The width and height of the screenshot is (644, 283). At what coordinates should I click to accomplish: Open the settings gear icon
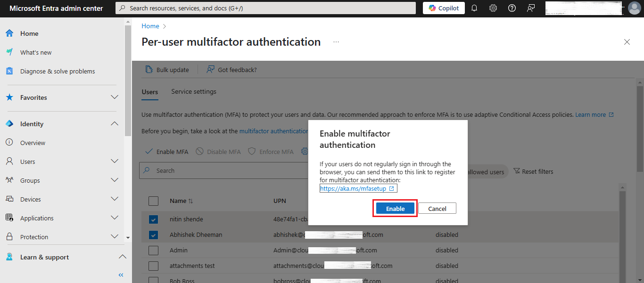coord(493,8)
